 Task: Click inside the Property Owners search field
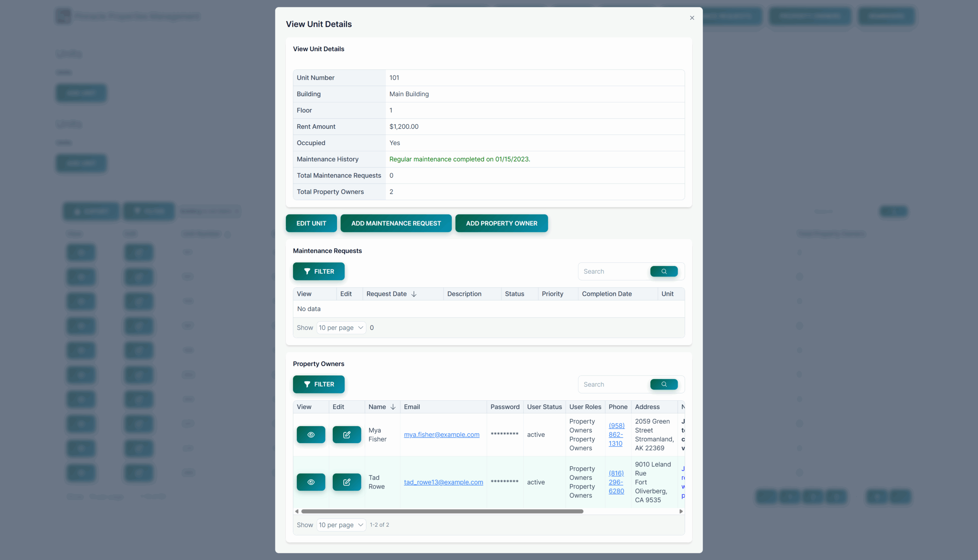click(x=612, y=384)
